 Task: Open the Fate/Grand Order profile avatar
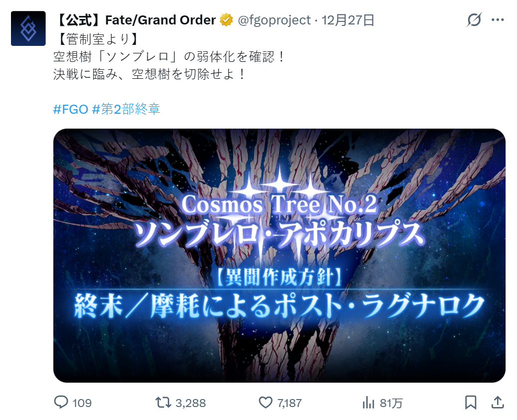[28, 28]
